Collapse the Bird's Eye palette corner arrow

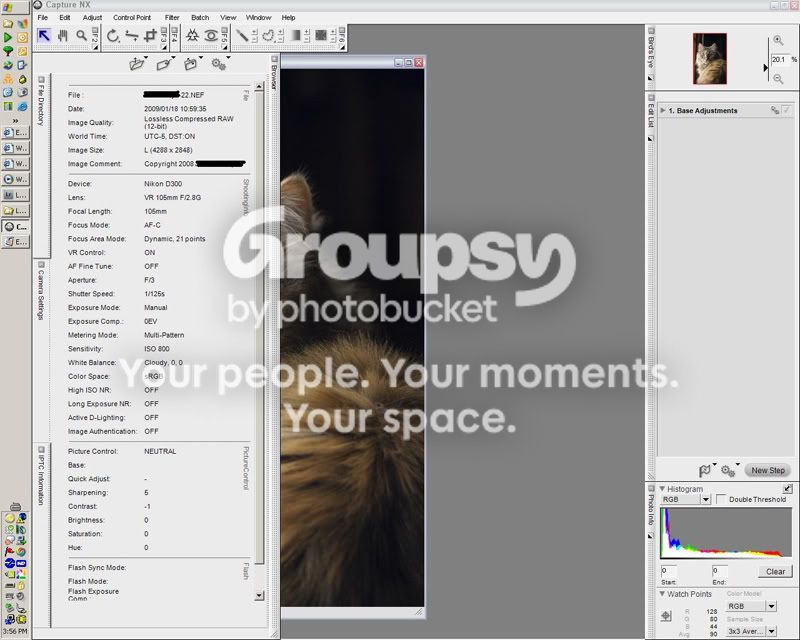(651, 78)
